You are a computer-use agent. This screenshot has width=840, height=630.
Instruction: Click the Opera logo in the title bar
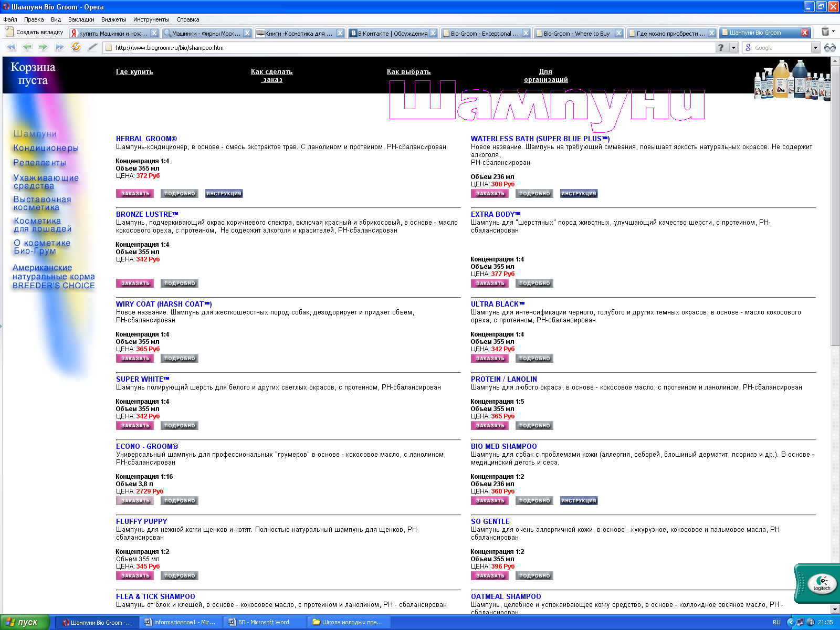click(6, 7)
